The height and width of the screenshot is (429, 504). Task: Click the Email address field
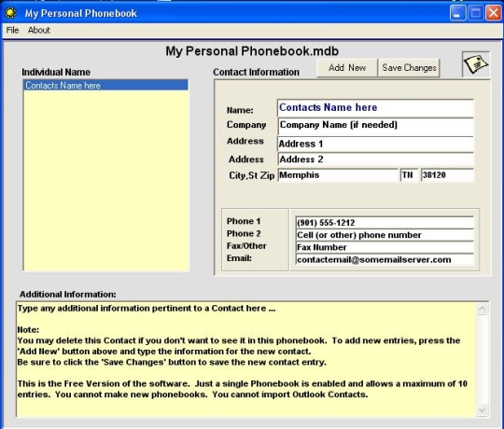pyautogui.click(x=385, y=260)
